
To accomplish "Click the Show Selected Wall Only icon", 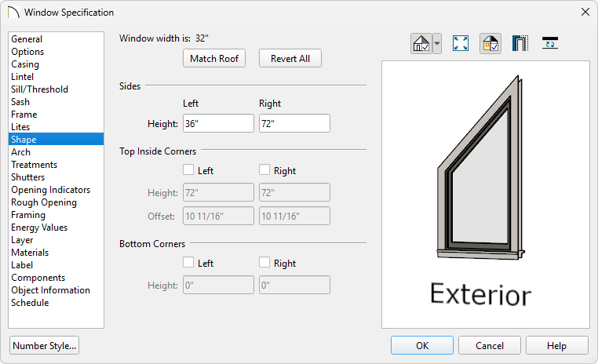I will click(520, 43).
